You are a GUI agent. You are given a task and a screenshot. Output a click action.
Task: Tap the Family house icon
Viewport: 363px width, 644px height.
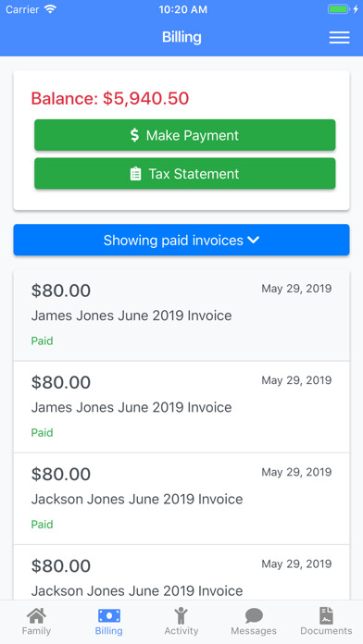pyautogui.click(x=36, y=616)
